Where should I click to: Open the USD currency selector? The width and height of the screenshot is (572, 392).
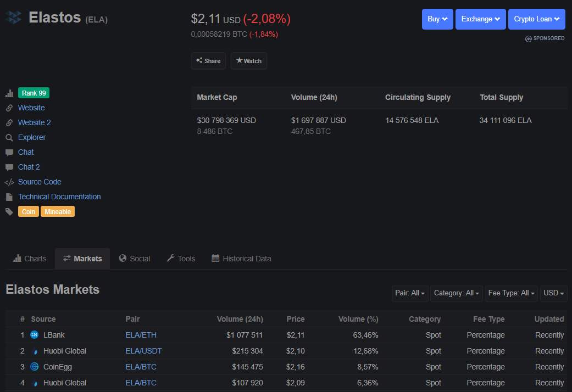(553, 293)
